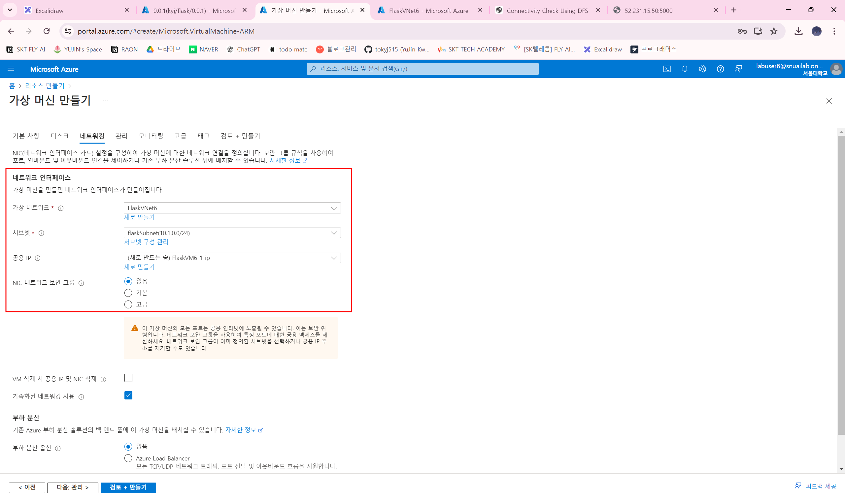Viewport: 845px width, 504px height.
Task: Open the Cloud Shell icon
Action: click(x=667, y=69)
